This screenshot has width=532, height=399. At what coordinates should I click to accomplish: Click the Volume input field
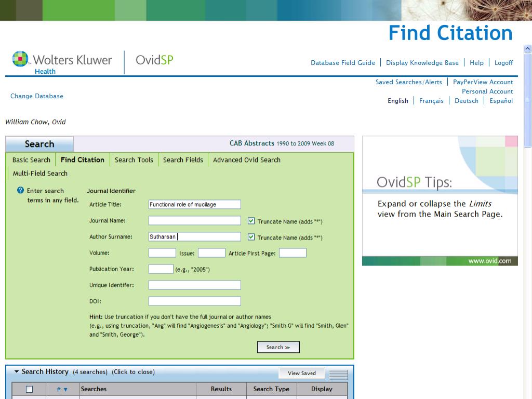tap(162, 253)
